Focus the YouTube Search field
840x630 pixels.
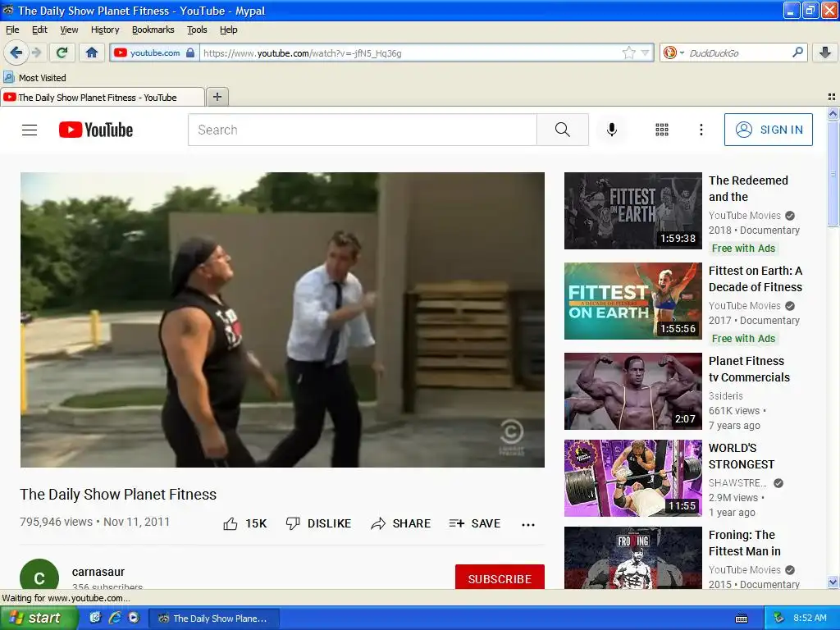pyautogui.click(x=362, y=130)
